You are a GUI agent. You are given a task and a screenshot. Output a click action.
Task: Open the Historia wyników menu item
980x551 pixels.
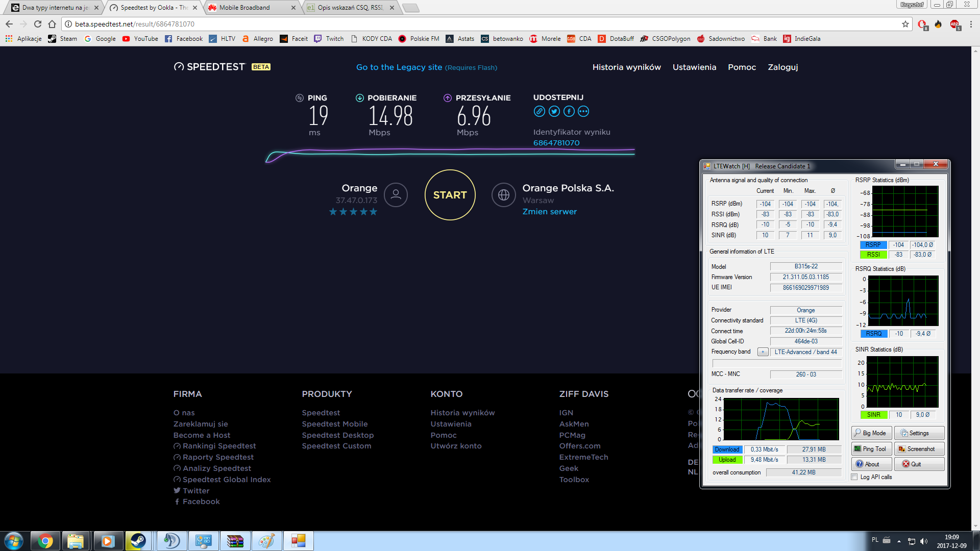[626, 67]
